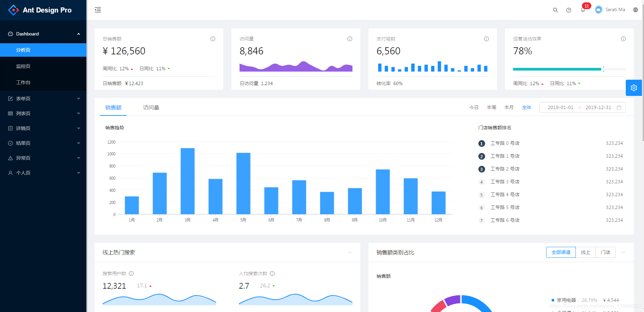The height and width of the screenshot is (312, 644).
Task: Click the info icon on 总销售额 card
Action: click(213, 39)
